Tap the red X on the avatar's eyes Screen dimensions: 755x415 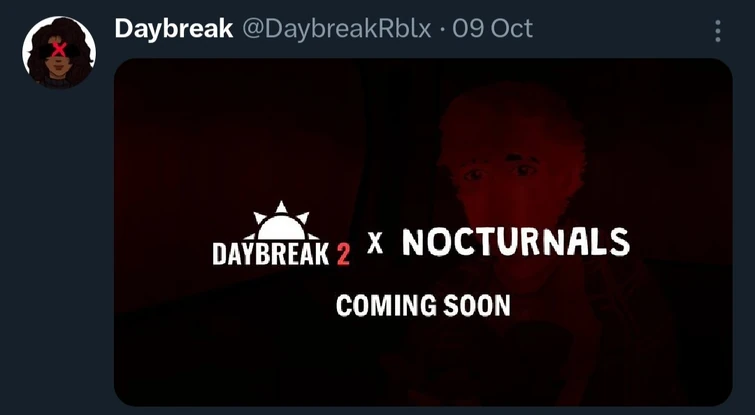click(x=59, y=49)
